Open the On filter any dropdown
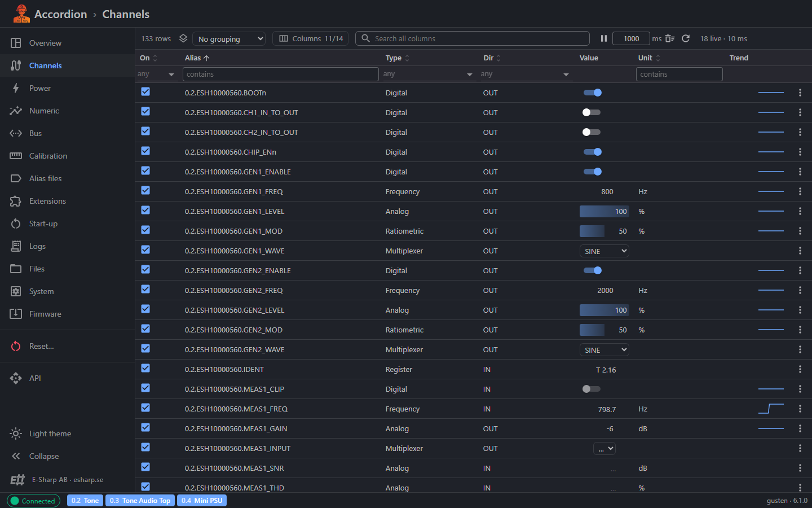Screen dimensions: 812x508 [157, 74]
